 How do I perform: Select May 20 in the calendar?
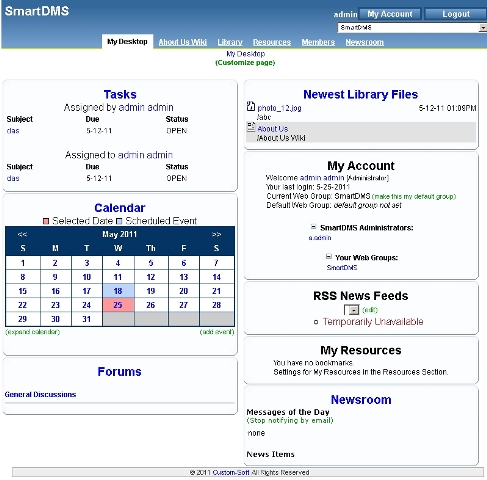(x=184, y=291)
